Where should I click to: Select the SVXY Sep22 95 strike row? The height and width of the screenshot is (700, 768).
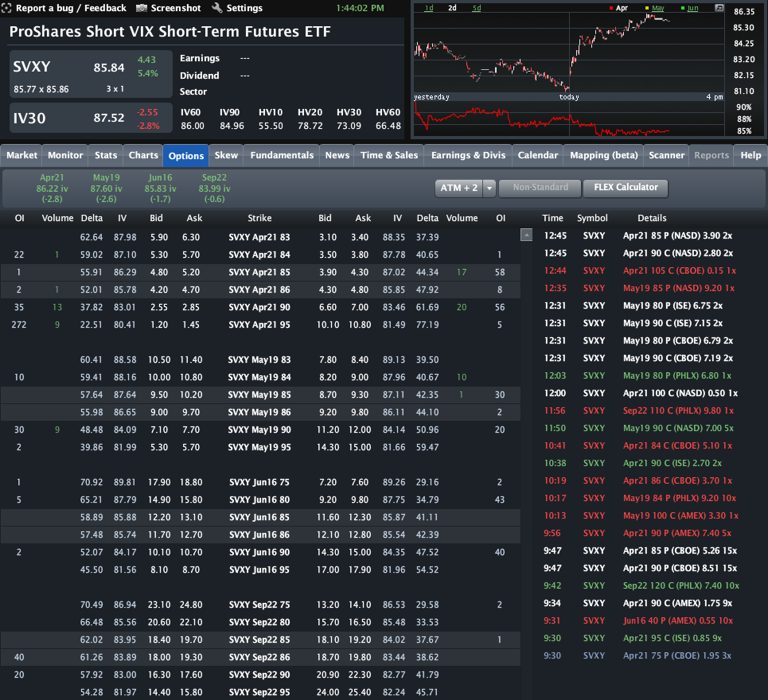pyautogui.click(x=260, y=692)
